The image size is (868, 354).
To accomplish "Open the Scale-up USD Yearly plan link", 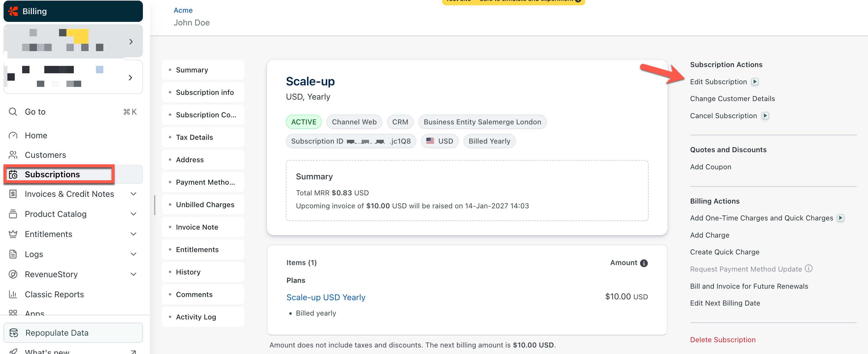I will tap(325, 297).
